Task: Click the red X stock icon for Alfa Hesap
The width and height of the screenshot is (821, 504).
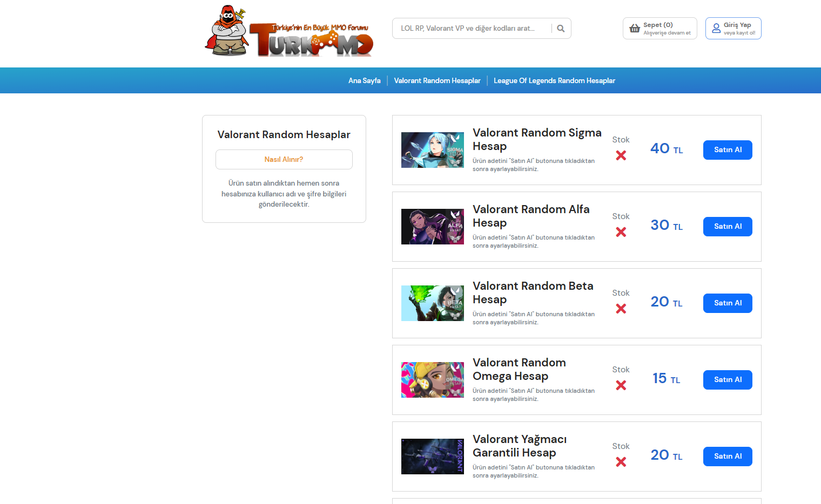Action: [621, 232]
